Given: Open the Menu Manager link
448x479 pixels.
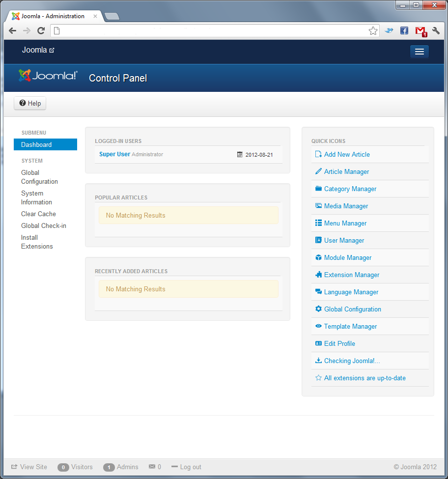Looking at the screenshot, I should pos(345,224).
